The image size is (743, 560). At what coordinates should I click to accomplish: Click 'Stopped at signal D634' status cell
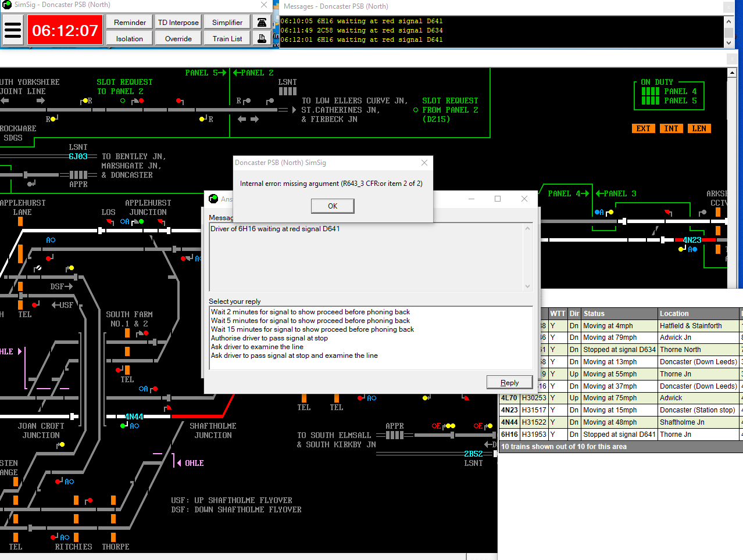[619, 350]
